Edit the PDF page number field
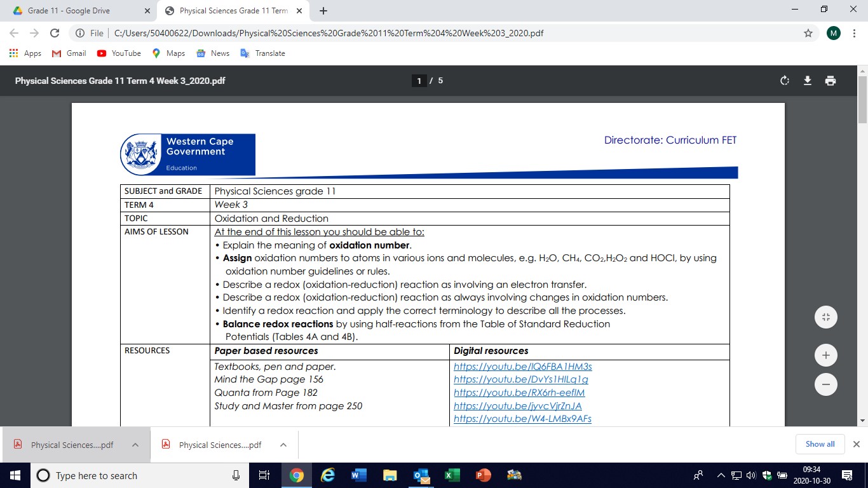Viewport: 868px width, 488px height. point(419,81)
